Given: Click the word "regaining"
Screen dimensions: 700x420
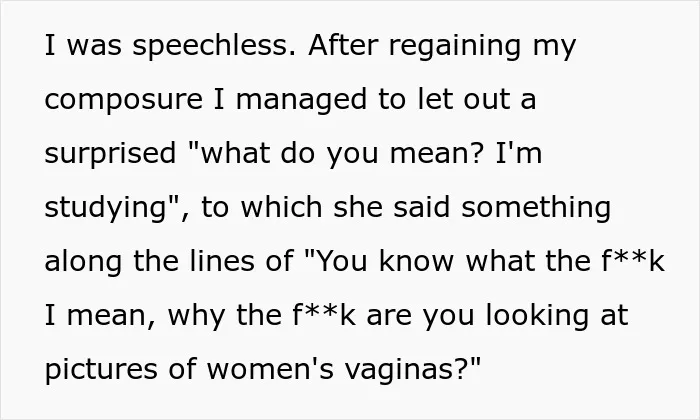Looking at the screenshot, I should [454, 46].
